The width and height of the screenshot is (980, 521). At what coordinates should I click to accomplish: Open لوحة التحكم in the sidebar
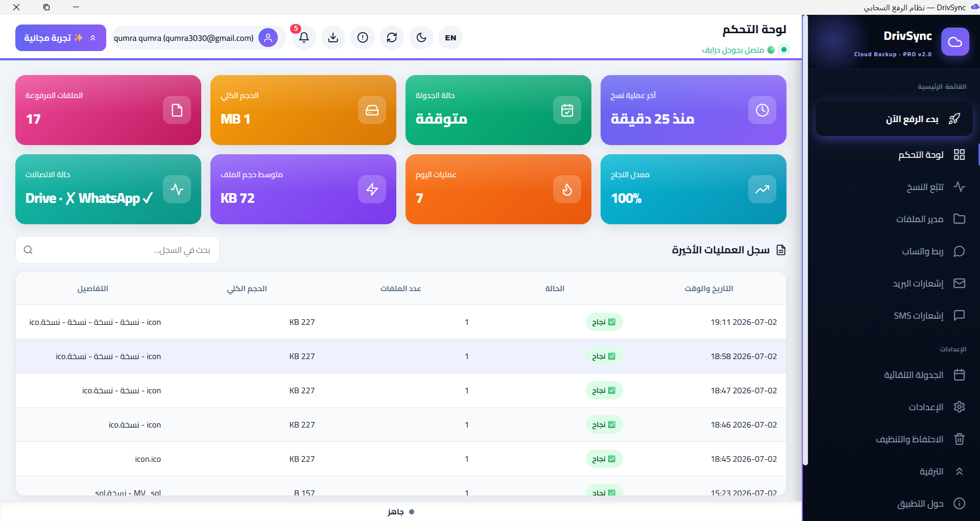894,155
